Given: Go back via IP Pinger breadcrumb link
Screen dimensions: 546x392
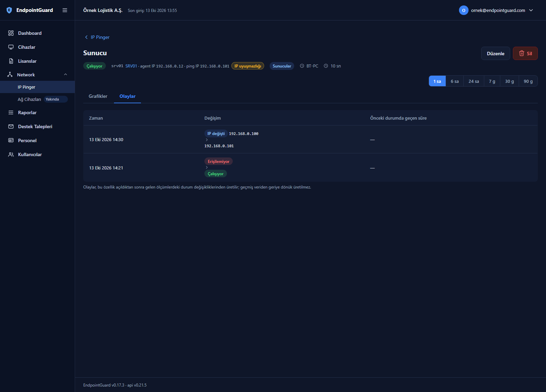Looking at the screenshot, I should (100, 37).
